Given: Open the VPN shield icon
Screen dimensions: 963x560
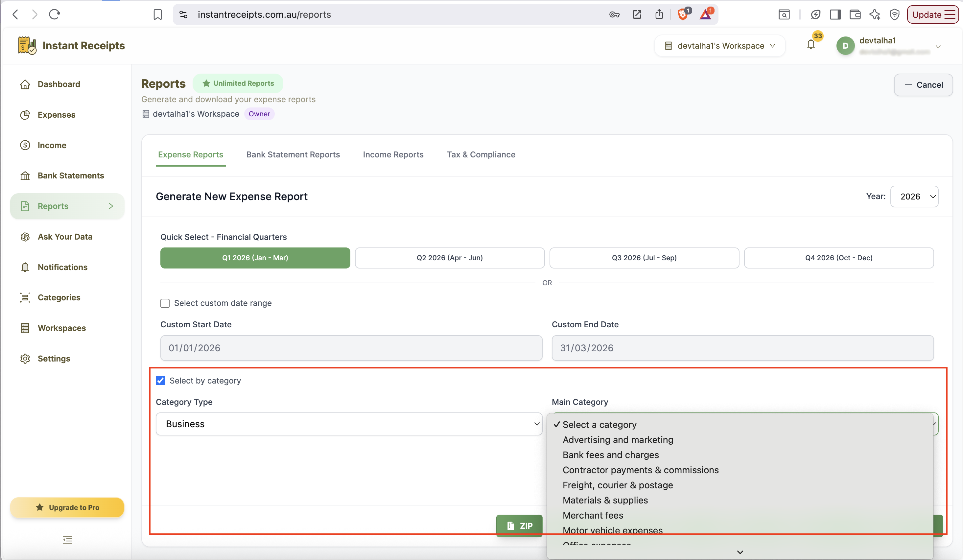Looking at the screenshot, I should click(895, 14).
